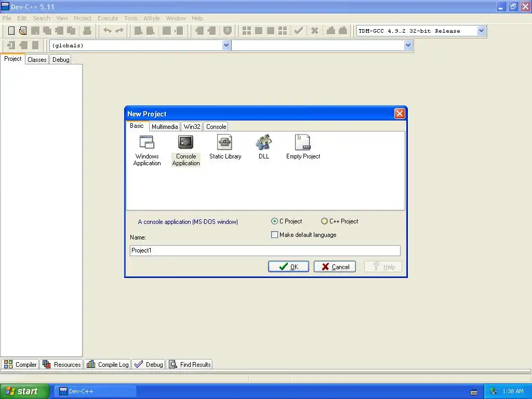This screenshot has width=532, height=399.
Task: Click the Cancel button
Action: pyautogui.click(x=335, y=267)
